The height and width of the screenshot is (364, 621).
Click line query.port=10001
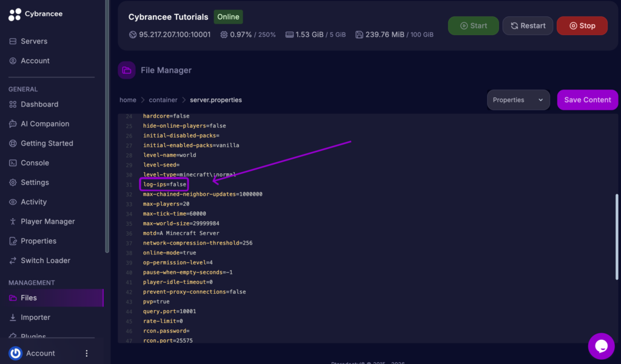170,311
